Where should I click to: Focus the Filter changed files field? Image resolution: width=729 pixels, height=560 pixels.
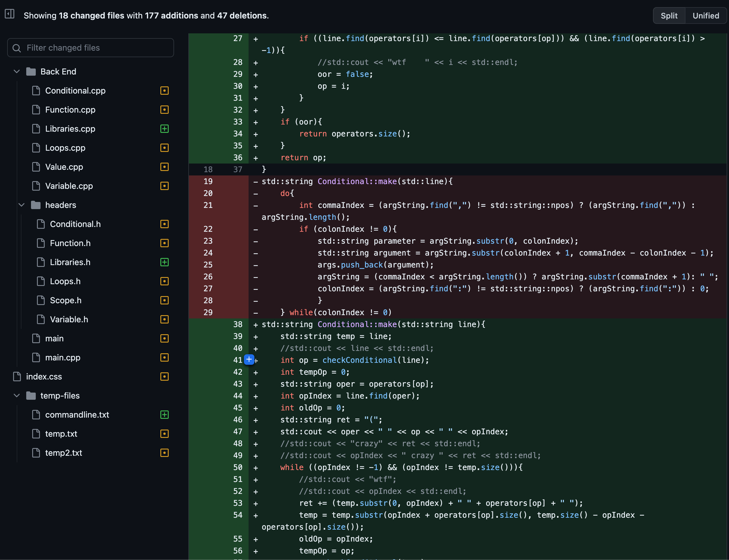[97, 48]
